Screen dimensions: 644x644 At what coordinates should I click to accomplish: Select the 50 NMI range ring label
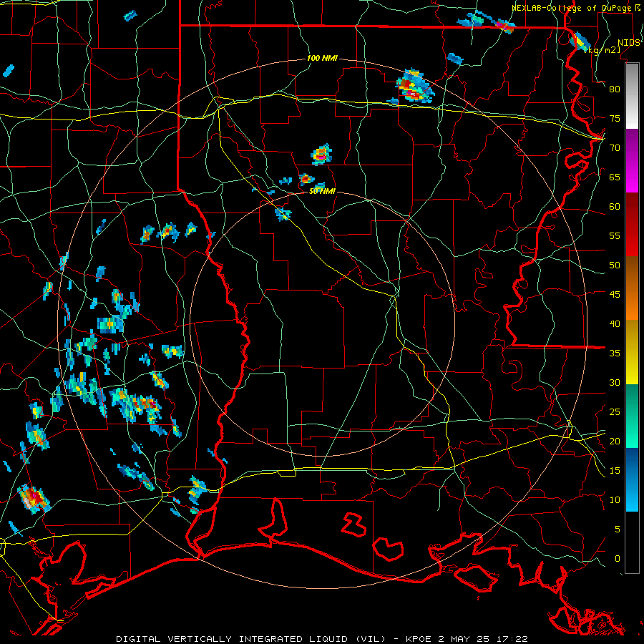pos(322,191)
